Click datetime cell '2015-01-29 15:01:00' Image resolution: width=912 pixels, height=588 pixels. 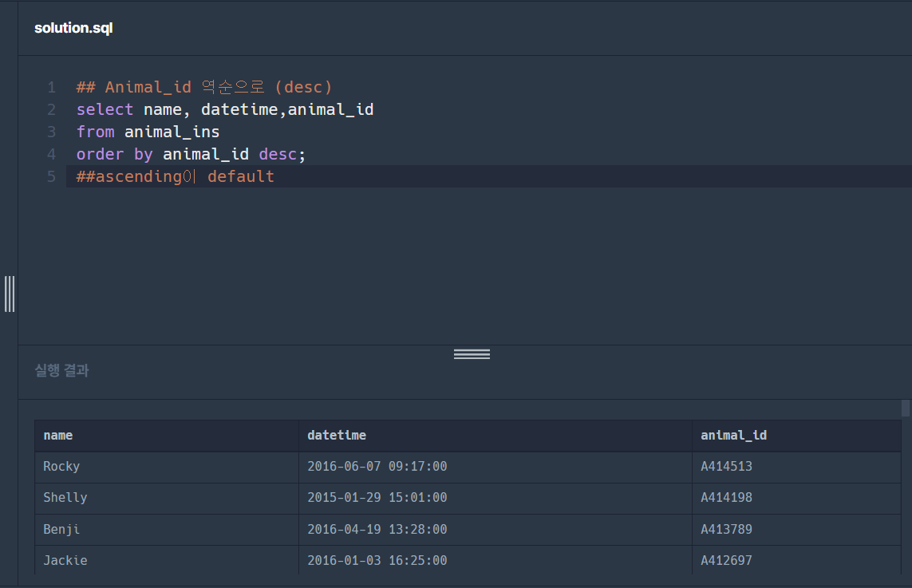(495, 499)
